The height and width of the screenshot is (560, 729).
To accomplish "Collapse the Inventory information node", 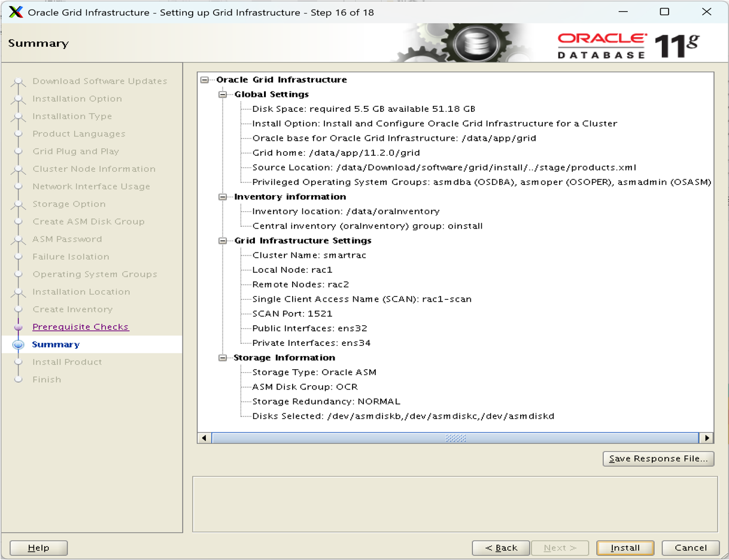I will pyautogui.click(x=223, y=197).
